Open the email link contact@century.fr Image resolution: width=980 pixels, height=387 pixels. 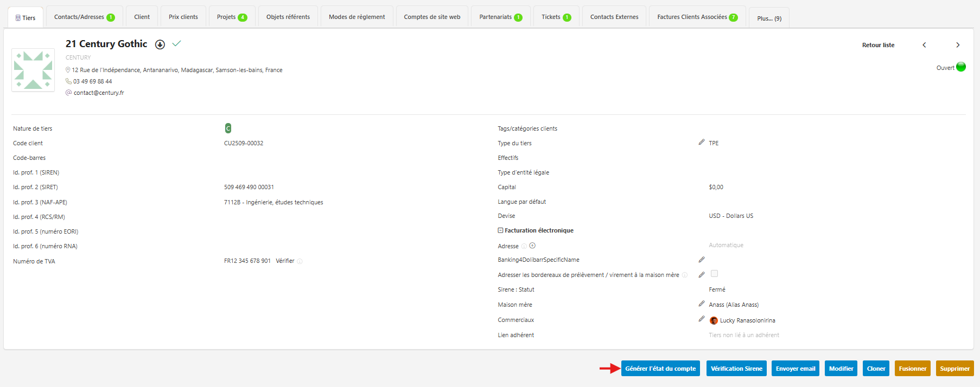[x=99, y=93]
